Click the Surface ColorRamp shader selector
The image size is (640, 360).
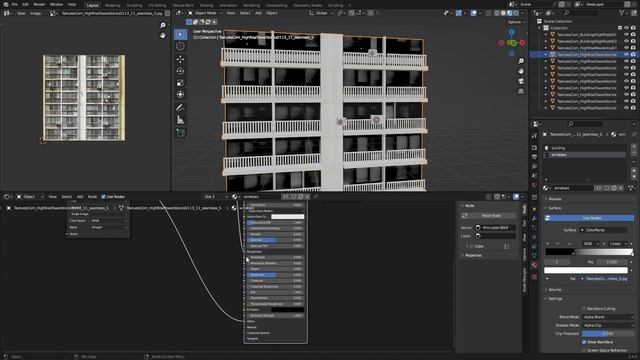[604, 230]
